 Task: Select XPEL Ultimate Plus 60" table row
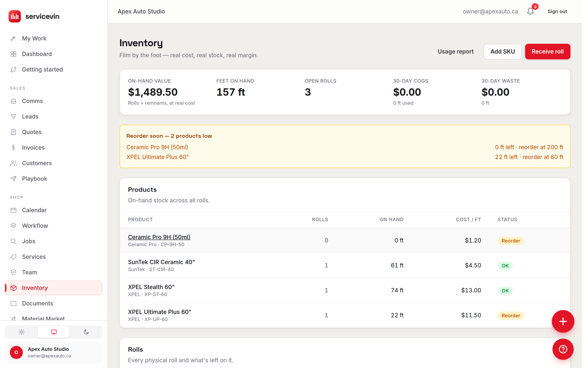345,315
